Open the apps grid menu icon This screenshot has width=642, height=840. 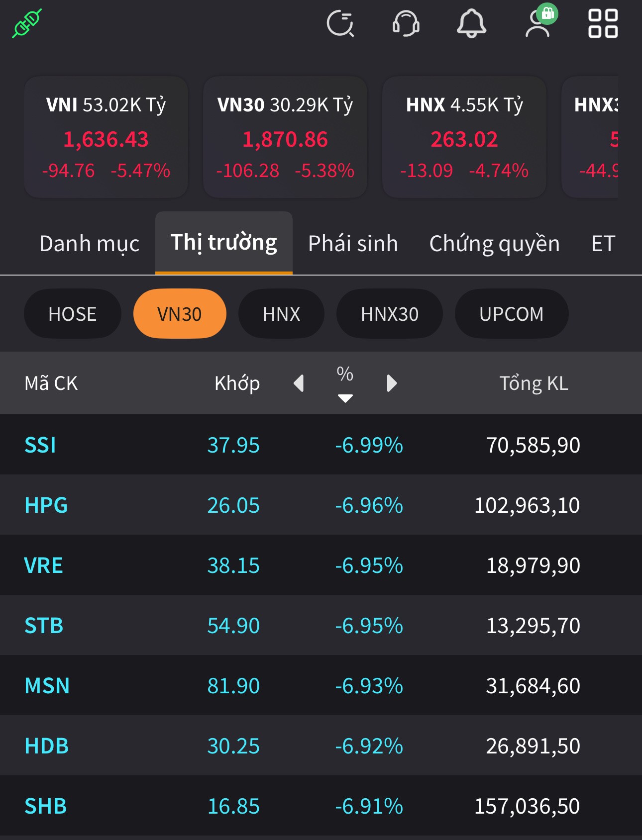[x=603, y=23]
